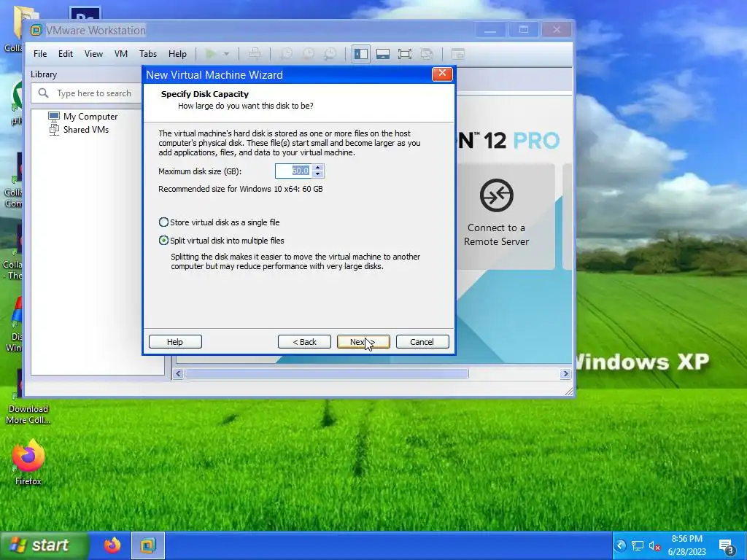Click the < Back button
This screenshot has height=560, width=747.
304,342
